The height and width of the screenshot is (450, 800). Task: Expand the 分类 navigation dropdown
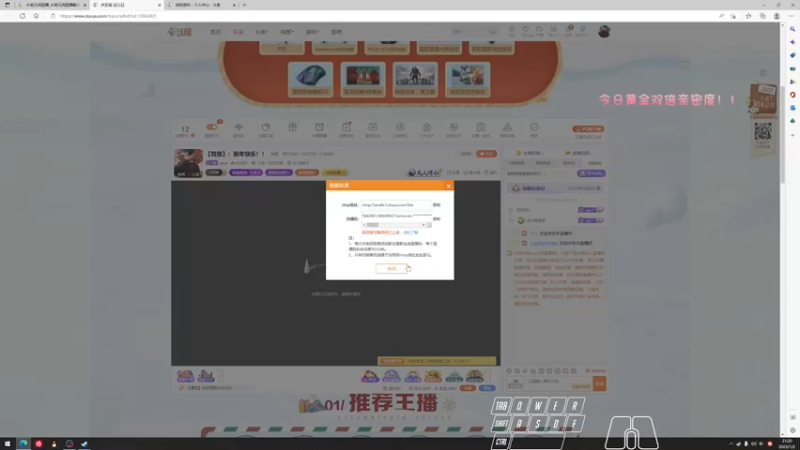(262, 32)
